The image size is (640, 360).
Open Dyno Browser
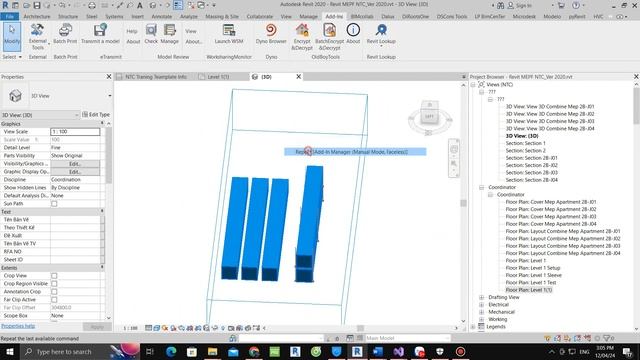pyautogui.click(x=271, y=34)
